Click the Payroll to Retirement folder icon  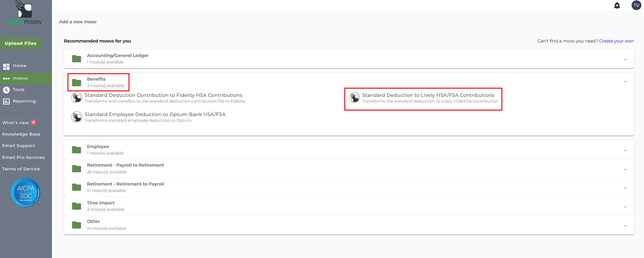pyautogui.click(x=77, y=168)
